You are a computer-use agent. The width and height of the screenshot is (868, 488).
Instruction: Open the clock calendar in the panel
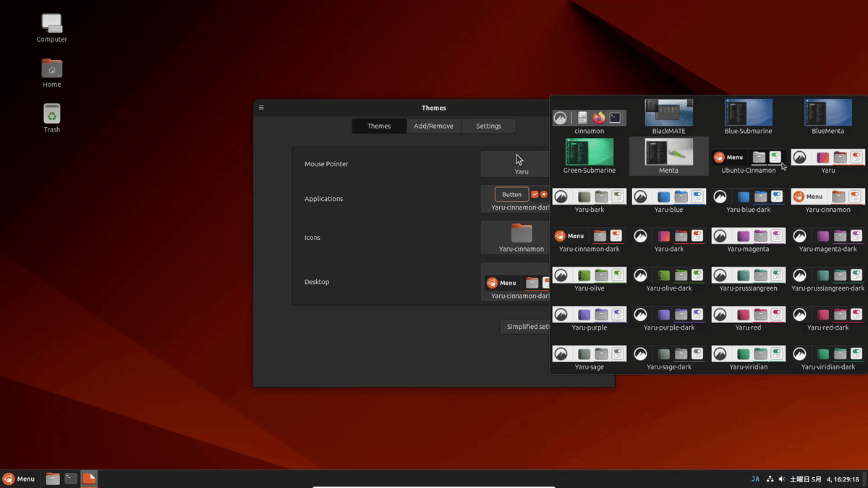click(x=825, y=479)
